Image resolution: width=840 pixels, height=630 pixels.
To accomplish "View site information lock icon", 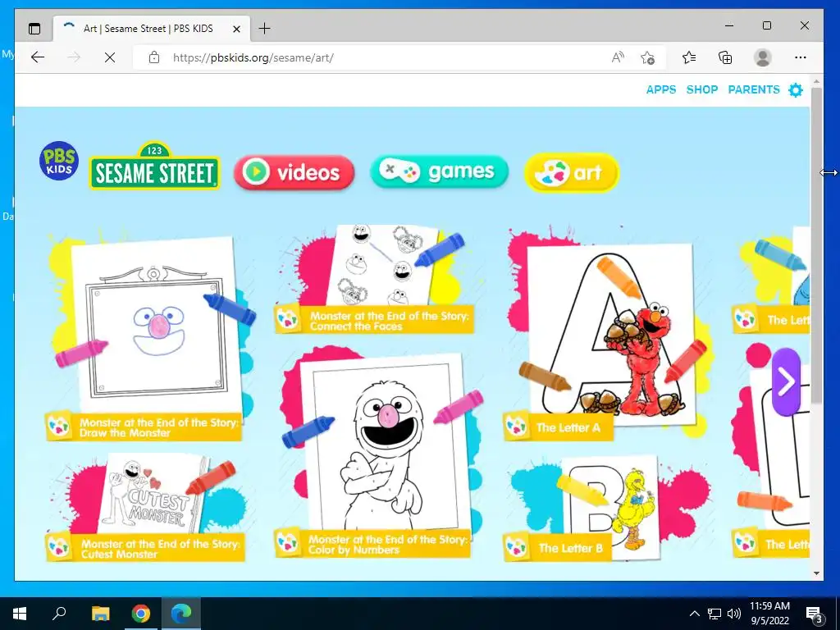I will tap(154, 57).
